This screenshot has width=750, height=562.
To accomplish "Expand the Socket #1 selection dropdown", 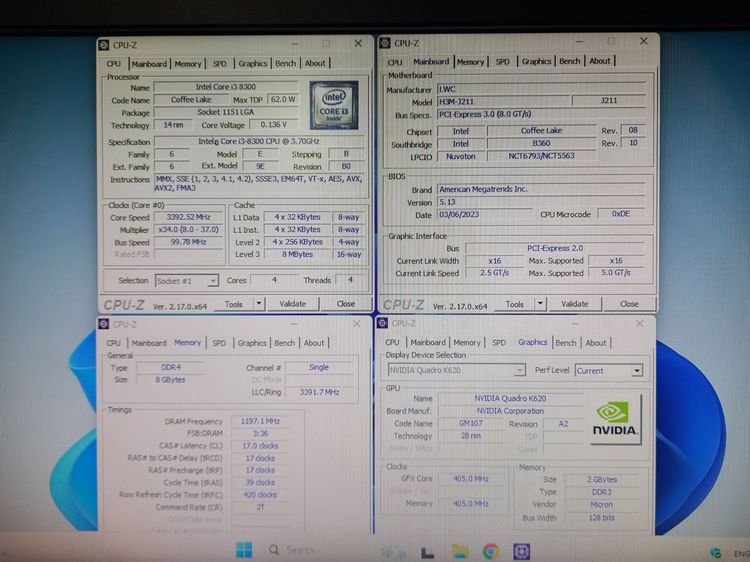I will coord(213,281).
